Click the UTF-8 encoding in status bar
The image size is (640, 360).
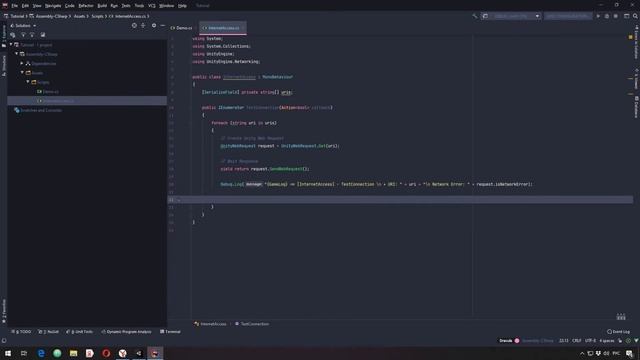[x=590, y=340]
